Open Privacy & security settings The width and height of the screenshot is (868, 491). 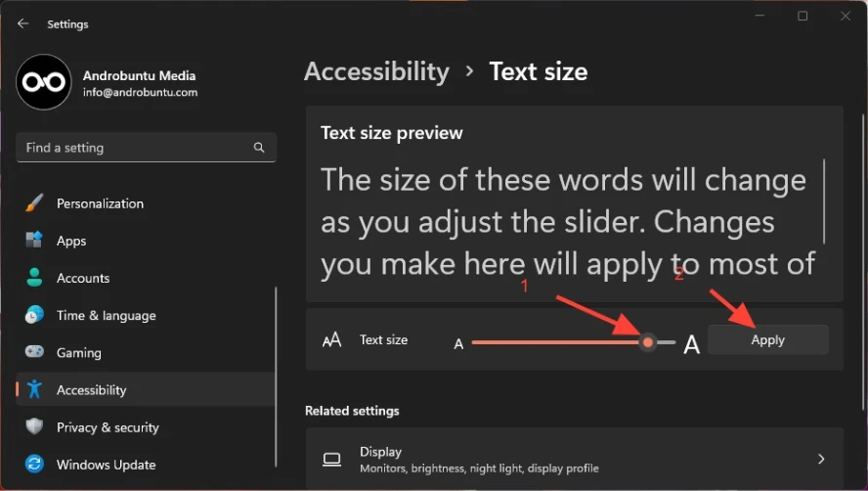point(147,427)
